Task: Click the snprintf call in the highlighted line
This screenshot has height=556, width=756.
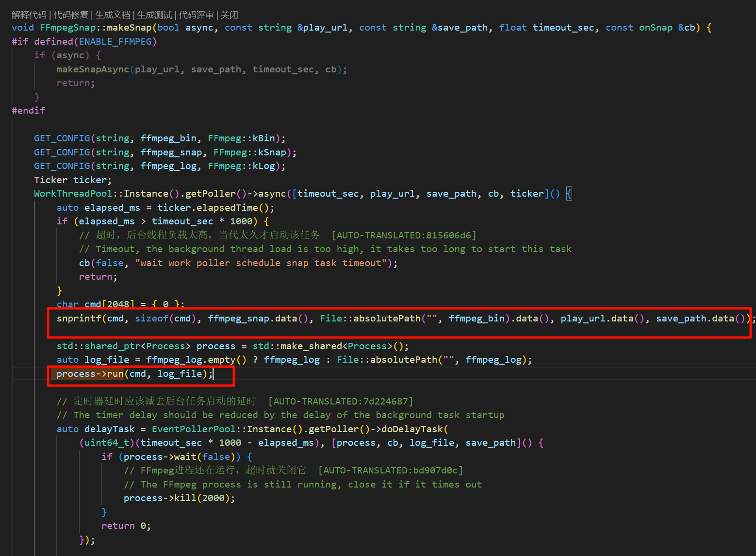Action: (79, 319)
